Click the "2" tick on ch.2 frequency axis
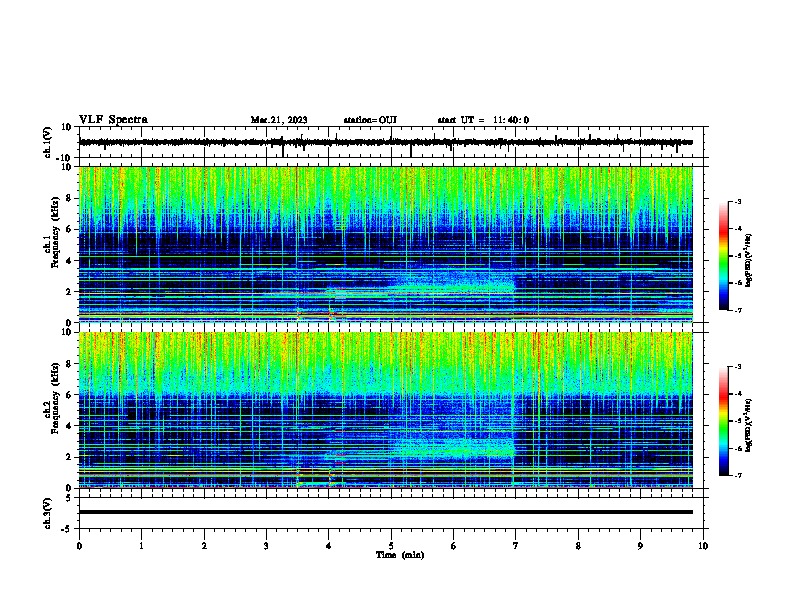The image size is (792, 612). click(x=70, y=457)
